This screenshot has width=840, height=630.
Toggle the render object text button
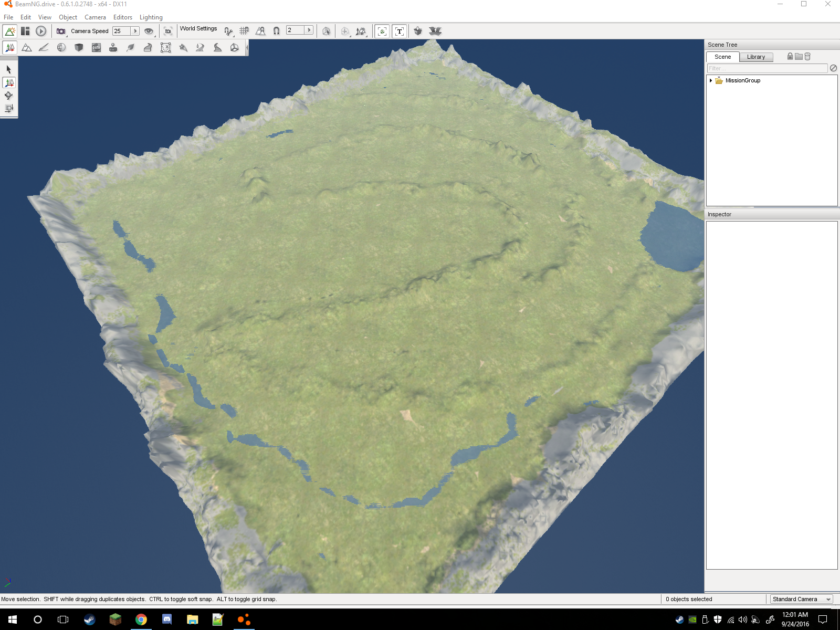(x=399, y=31)
